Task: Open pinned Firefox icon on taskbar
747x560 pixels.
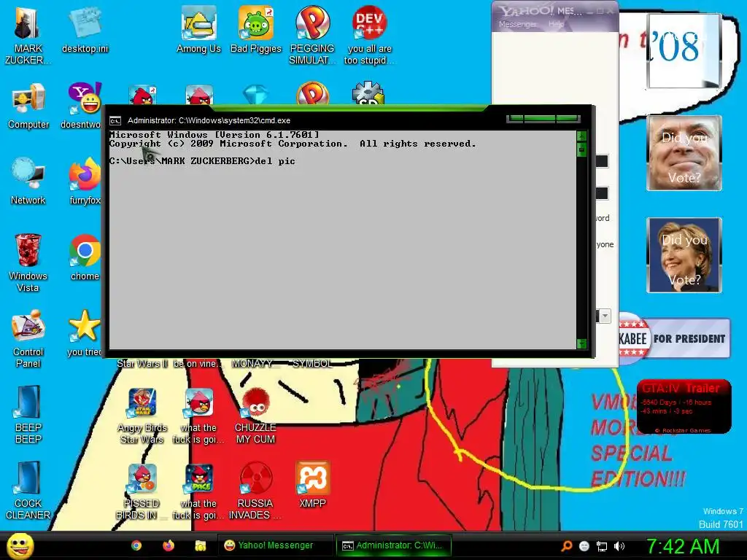Action: click(x=169, y=545)
